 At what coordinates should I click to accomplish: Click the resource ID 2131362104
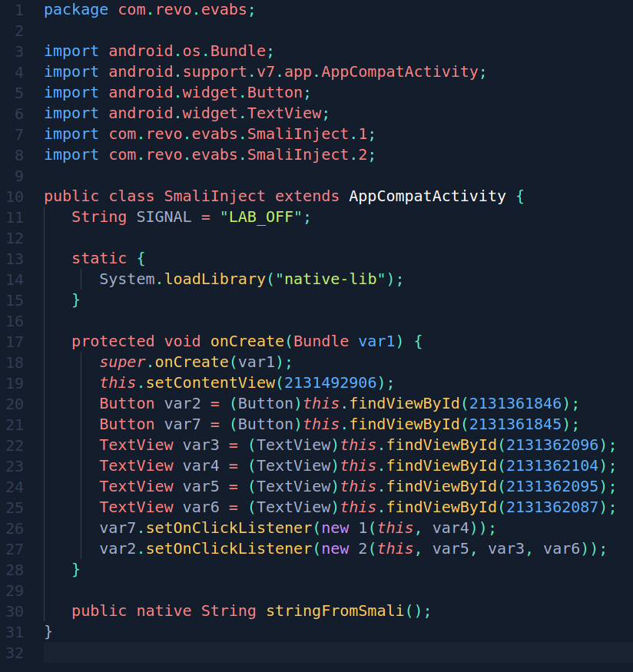click(555, 465)
